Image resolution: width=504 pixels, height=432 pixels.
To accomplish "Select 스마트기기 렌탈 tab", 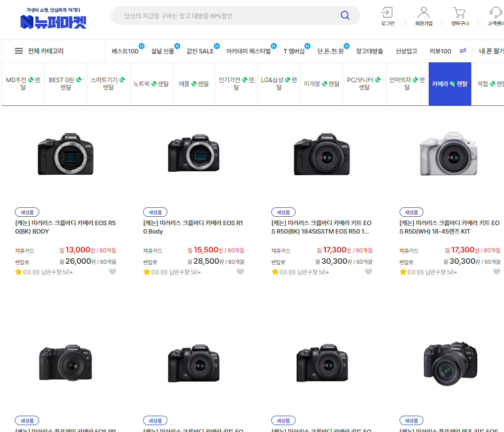I will [108, 84].
